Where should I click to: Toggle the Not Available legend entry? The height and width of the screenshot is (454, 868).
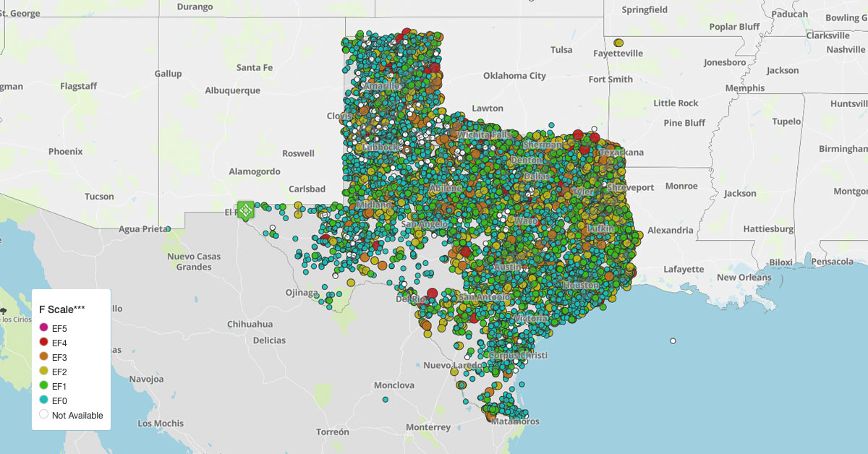[x=43, y=415]
